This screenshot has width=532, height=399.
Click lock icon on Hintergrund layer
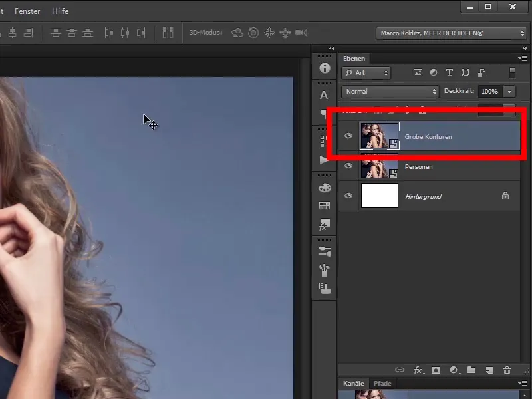(x=505, y=196)
